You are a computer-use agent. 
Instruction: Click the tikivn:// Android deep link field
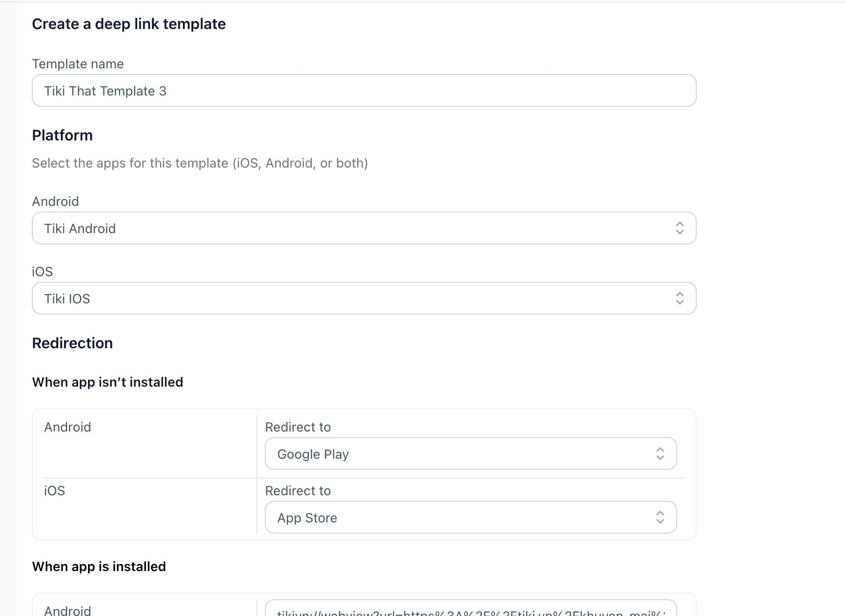(471, 608)
